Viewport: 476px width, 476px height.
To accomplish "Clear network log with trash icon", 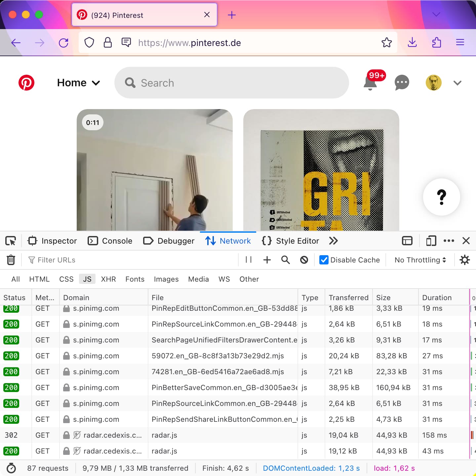I will (11, 260).
